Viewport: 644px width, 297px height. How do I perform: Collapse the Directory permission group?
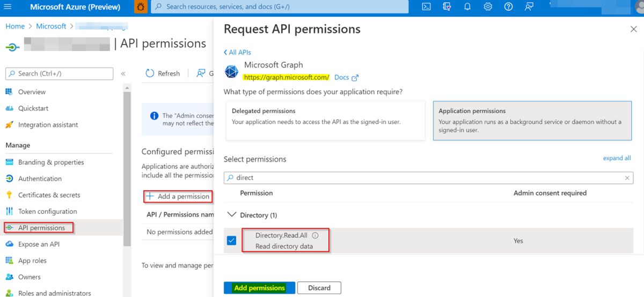pos(232,215)
